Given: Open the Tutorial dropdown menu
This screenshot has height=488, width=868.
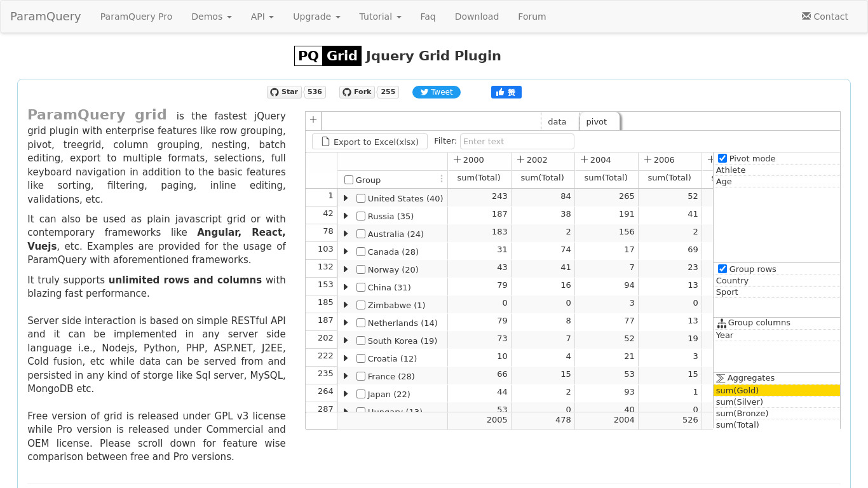Looking at the screenshot, I should (380, 17).
